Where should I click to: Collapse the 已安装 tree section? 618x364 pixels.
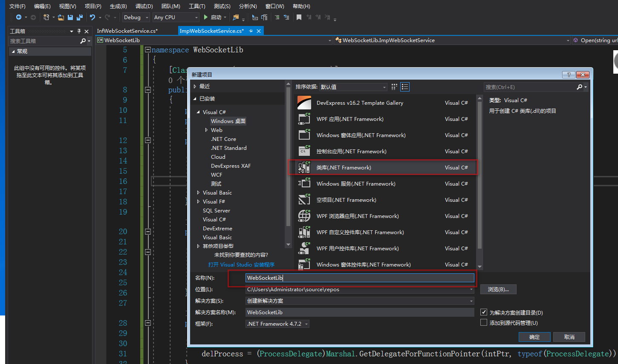(x=195, y=99)
